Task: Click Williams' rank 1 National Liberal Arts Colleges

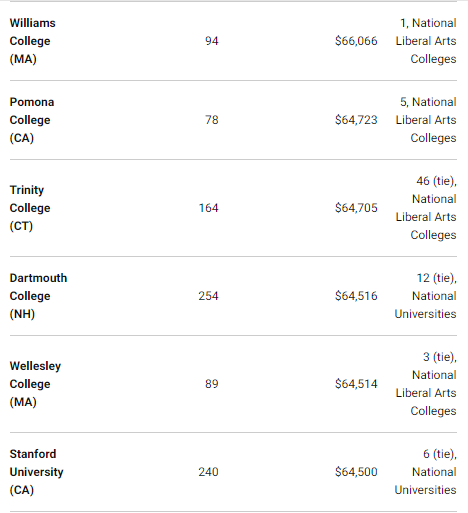Action: click(x=426, y=41)
